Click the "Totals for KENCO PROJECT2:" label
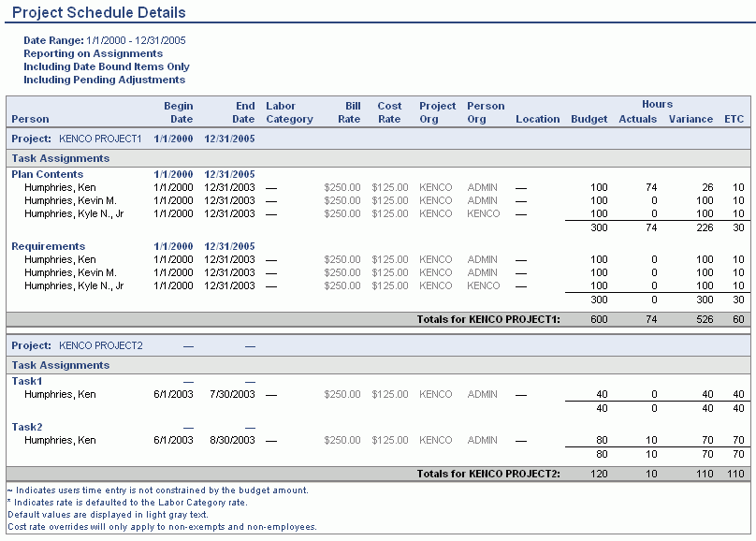Screen dimensions: 756x541 (x=488, y=474)
